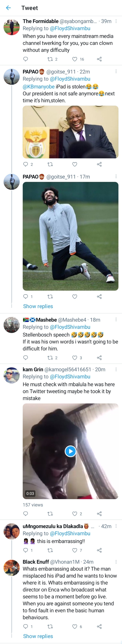Open the kneeling footballer photo
The width and height of the screenshot is (122, 644).
point(70,236)
